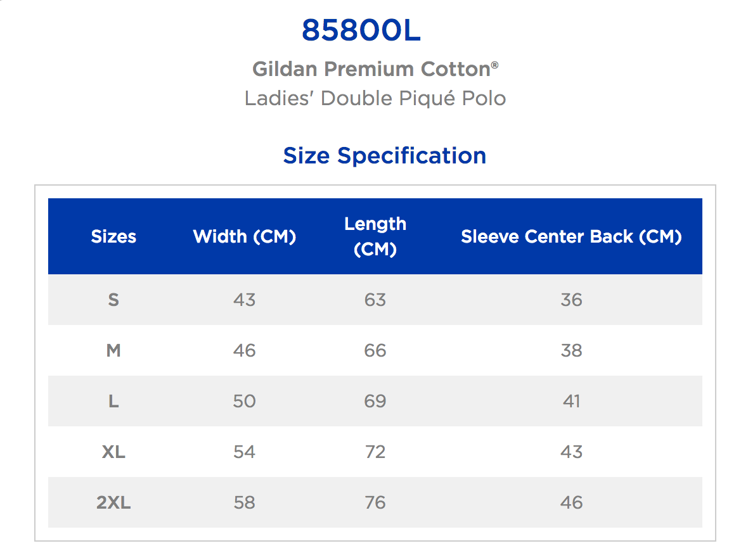Select the Ladies' Double Piqué Polo subtitle
Screen dimensions: 748x560
pyautogui.click(x=375, y=99)
